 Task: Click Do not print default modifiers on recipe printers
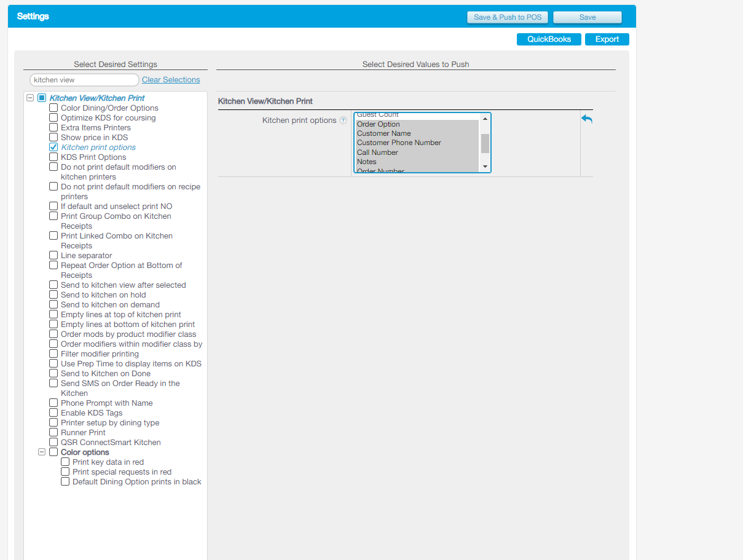130,191
